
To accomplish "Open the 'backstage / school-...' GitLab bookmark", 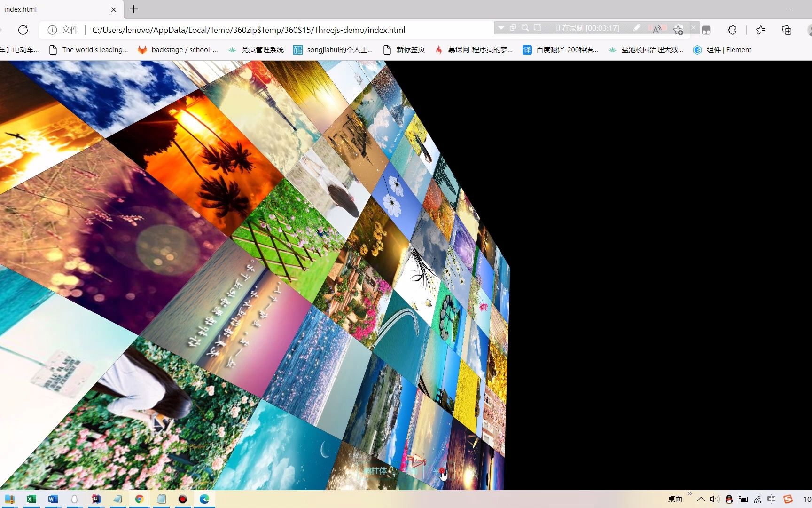I will [178, 50].
